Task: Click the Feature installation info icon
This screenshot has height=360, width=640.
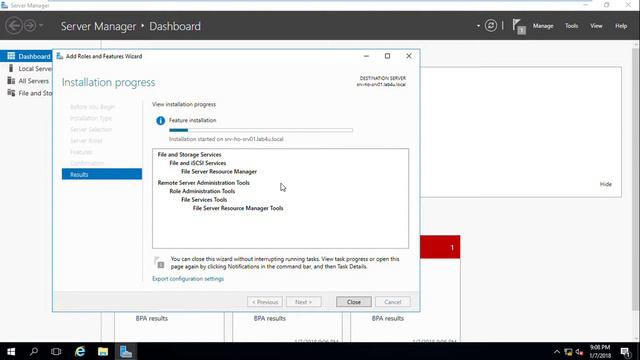Action: pyautogui.click(x=160, y=120)
